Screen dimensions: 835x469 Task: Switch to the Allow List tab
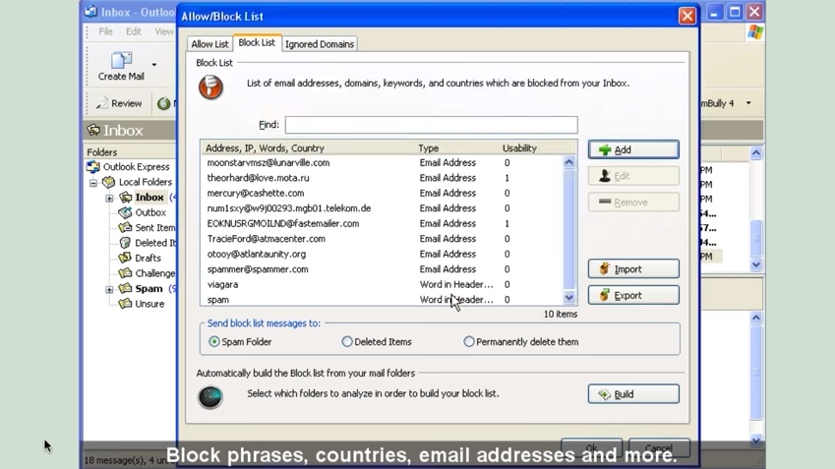point(209,44)
